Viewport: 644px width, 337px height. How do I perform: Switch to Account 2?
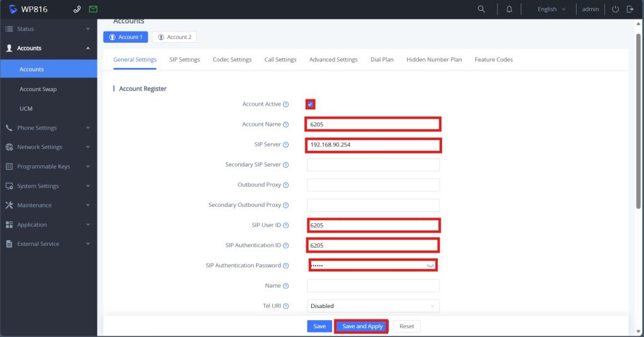174,37
